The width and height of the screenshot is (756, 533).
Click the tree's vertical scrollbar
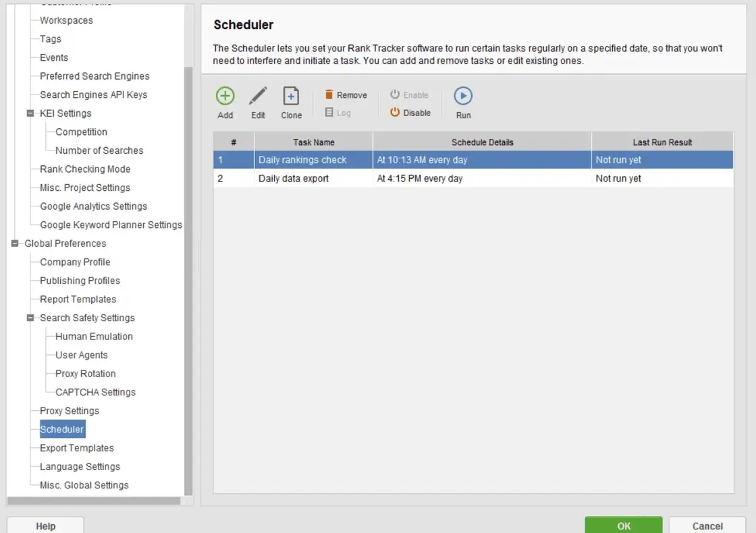tap(188, 281)
